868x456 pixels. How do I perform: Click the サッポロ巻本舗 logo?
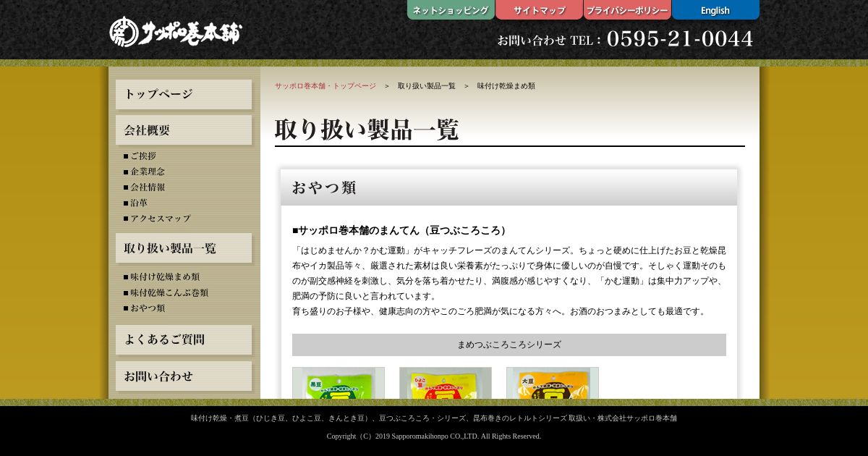(x=176, y=32)
